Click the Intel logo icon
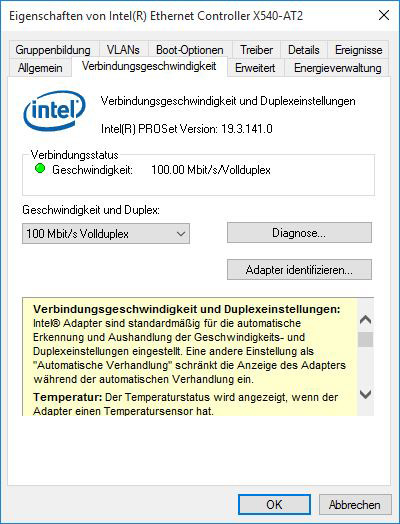Screen dimensions: 400x524 [x=54, y=111]
